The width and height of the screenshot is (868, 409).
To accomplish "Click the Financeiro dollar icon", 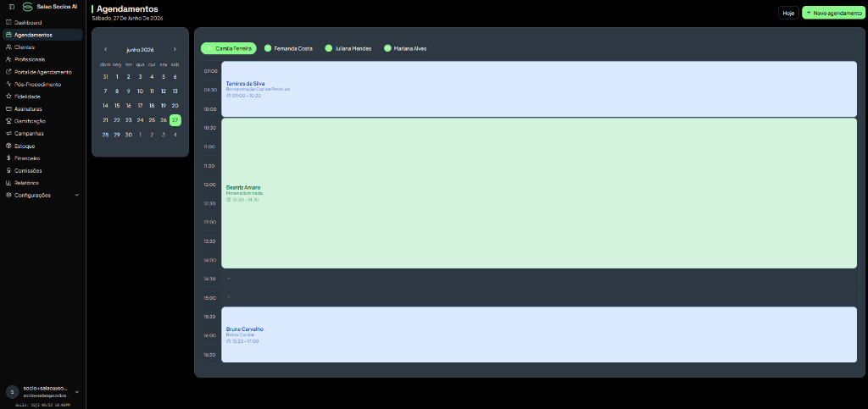I will (8, 158).
